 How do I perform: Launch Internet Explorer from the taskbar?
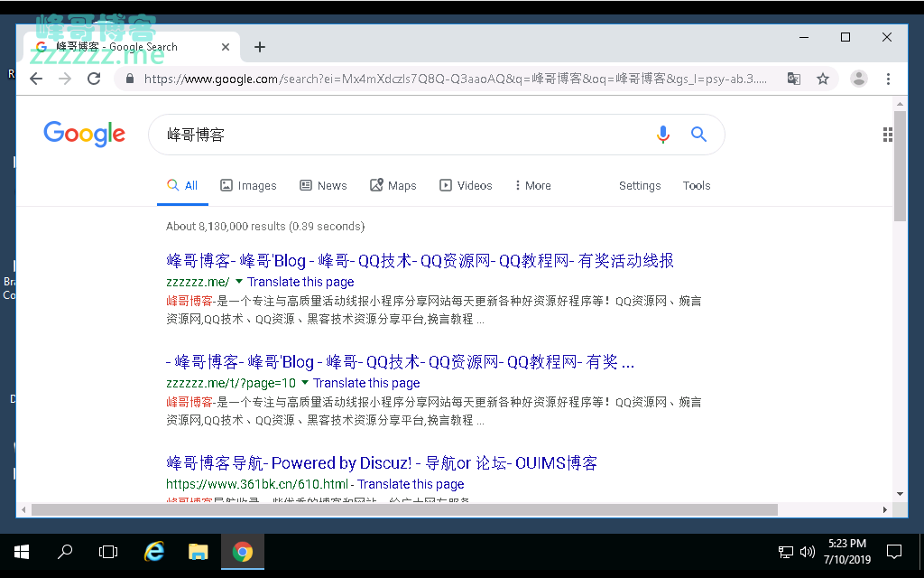153,552
